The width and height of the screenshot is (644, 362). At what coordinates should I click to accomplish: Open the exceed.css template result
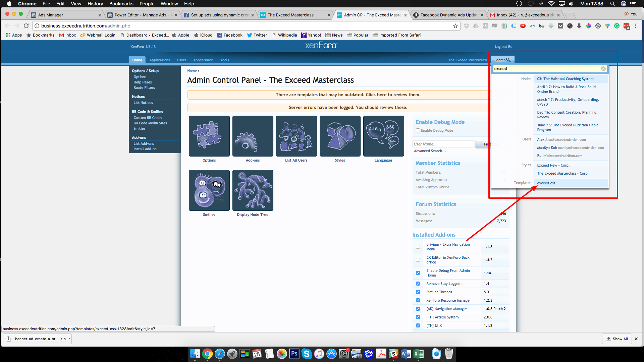coord(546,183)
